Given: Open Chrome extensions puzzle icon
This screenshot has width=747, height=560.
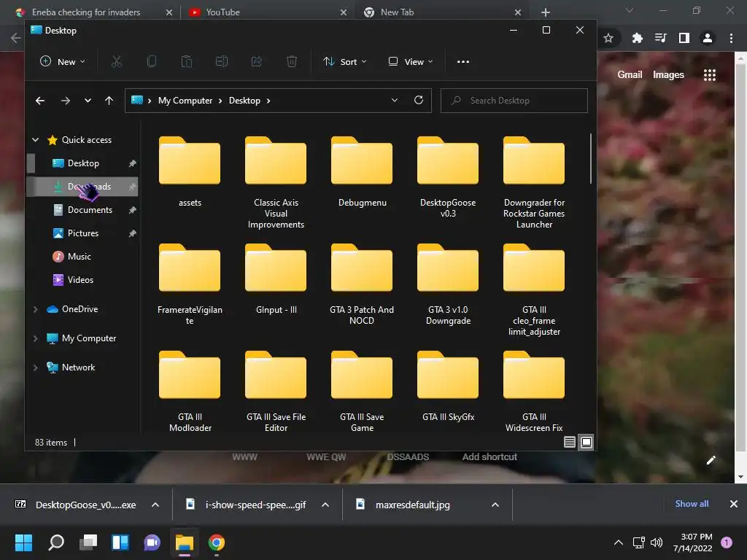Looking at the screenshot, I should pos(637,38).
